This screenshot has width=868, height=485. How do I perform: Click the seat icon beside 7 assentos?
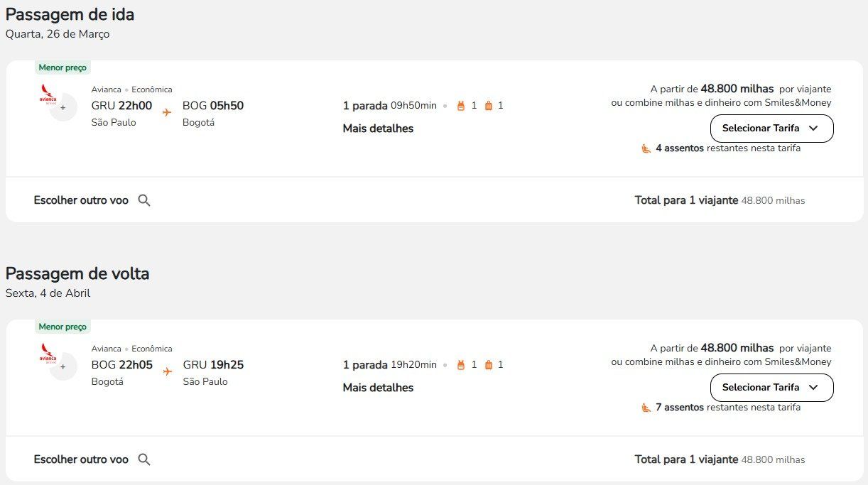coord(646,408)
